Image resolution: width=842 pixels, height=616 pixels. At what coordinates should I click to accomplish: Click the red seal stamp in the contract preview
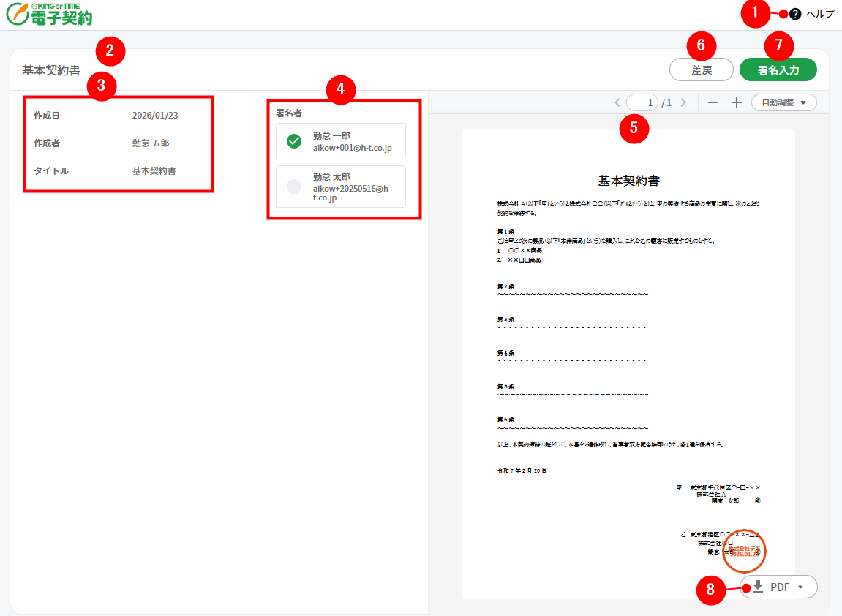(x=744, y=552)
